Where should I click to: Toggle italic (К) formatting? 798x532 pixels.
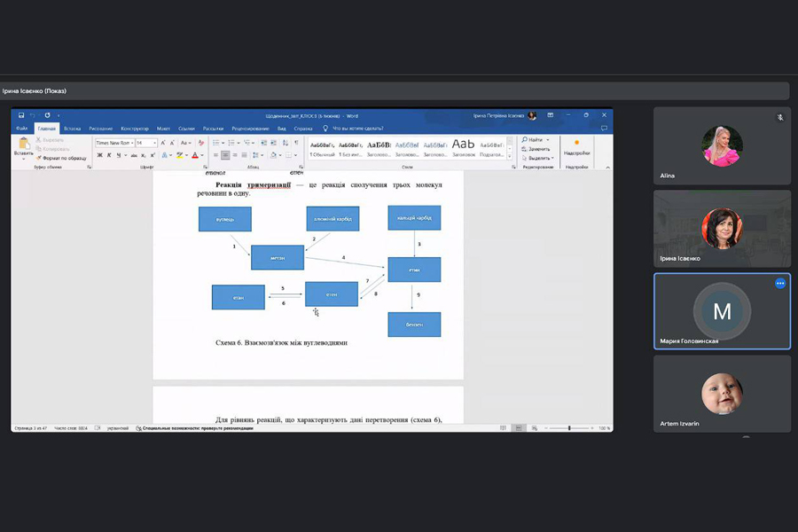click(110, 155)
